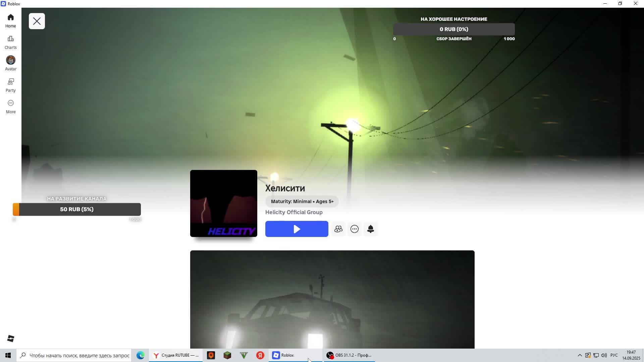Switch to the RUTUBE studio taskbar tab
644x362 pixels.
point(176,355)
